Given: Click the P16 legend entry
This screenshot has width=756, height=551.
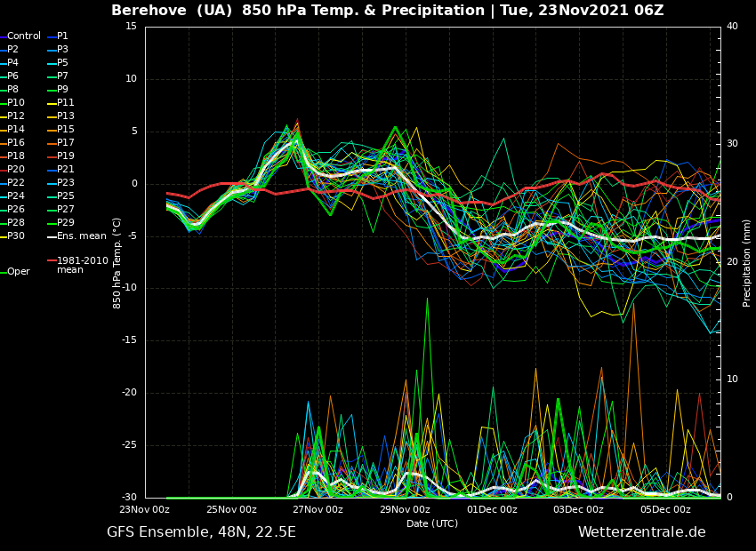Looking at the screenshot, I should coord(16,143).
